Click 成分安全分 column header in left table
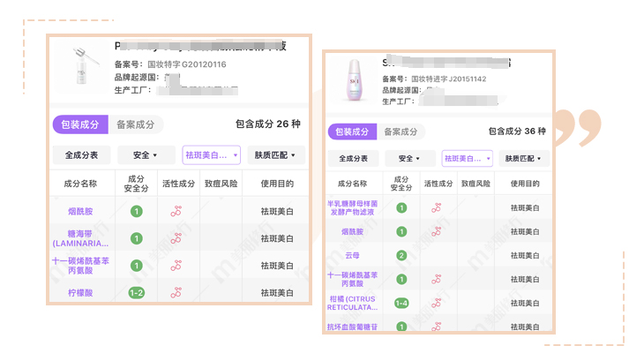The height and width of the screenshot is (361, 644). (137, 184)
